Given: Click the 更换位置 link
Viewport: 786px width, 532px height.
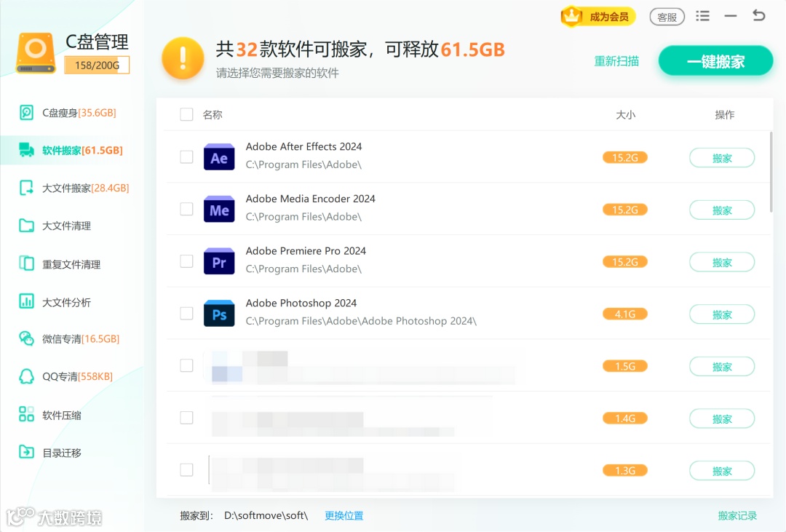Looking at the screenshot, I should coord(344,515).
